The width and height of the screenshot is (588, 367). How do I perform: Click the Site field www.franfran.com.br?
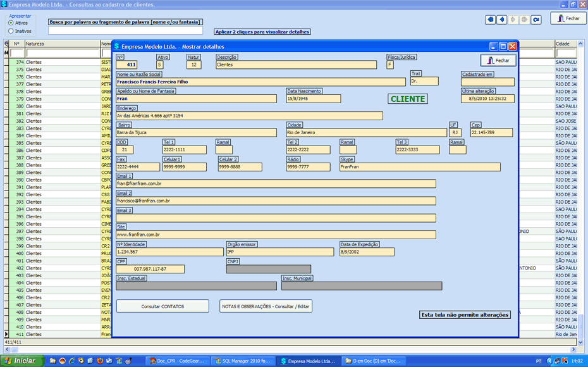[x=276, y=235]
